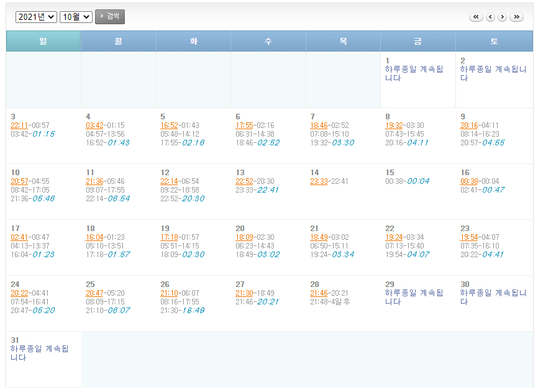The image size is (538, 392).
Task: Click the 월 Monday column header
Action: [x=119, y=41]
